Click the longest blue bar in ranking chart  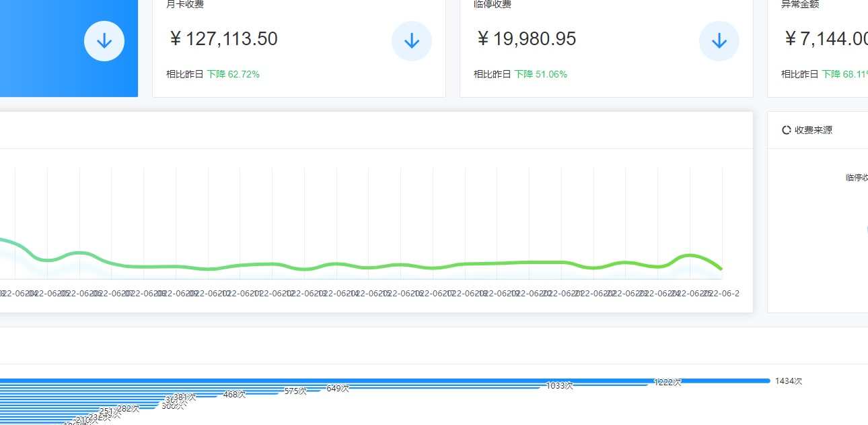click(x=385, y=381)
